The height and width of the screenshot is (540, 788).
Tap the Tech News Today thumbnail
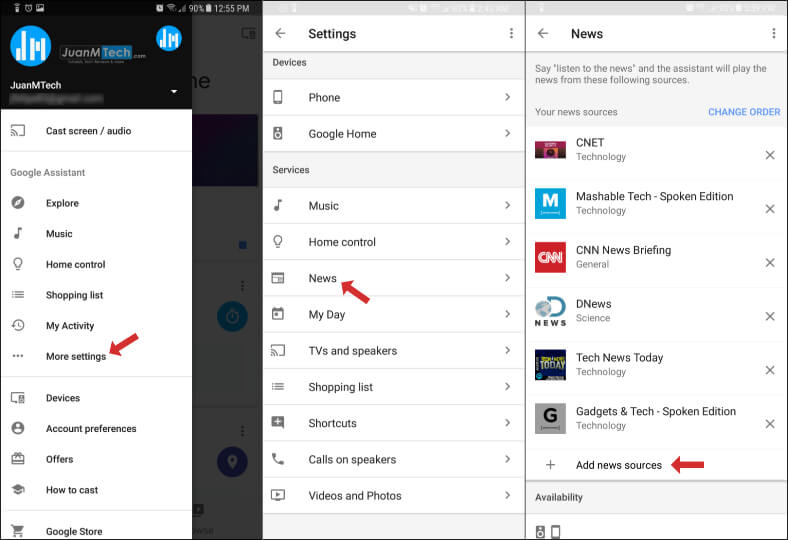point(550,365)
